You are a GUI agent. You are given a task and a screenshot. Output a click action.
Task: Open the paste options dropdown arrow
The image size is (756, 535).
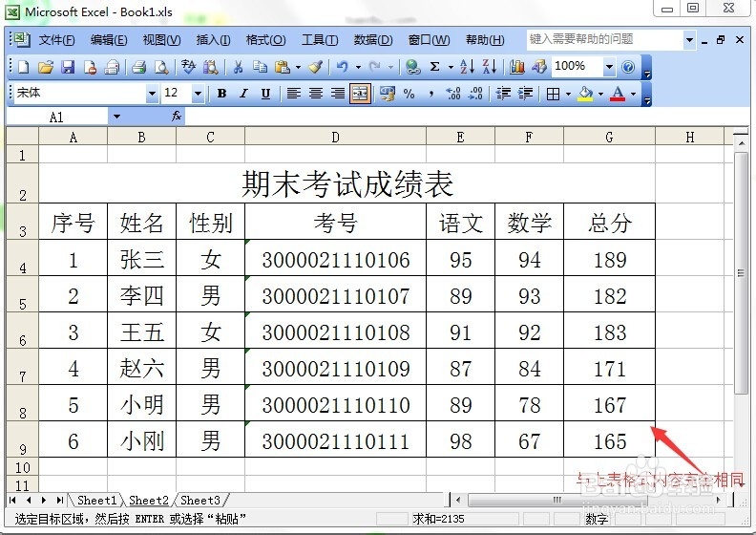(298, 67)
